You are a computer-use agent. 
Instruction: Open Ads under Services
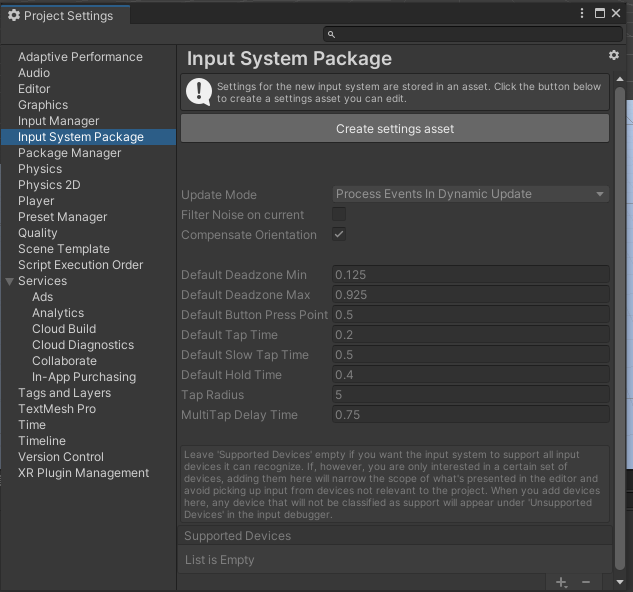(x=42, y=297)
